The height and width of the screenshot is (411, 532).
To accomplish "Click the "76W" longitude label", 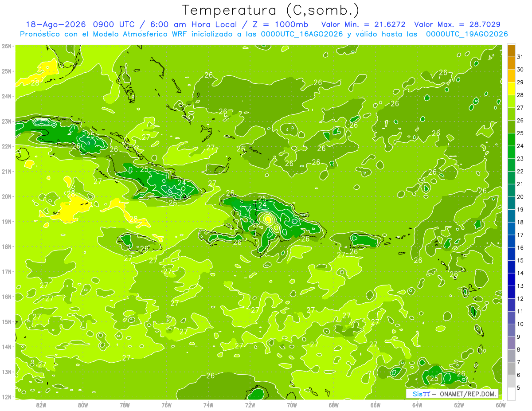I will [x=166, y=405].
